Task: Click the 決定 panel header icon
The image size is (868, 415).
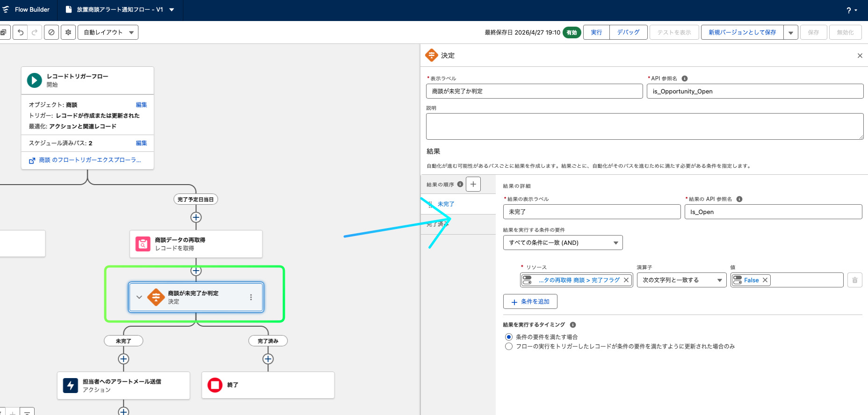Action: tap(431, 55)
